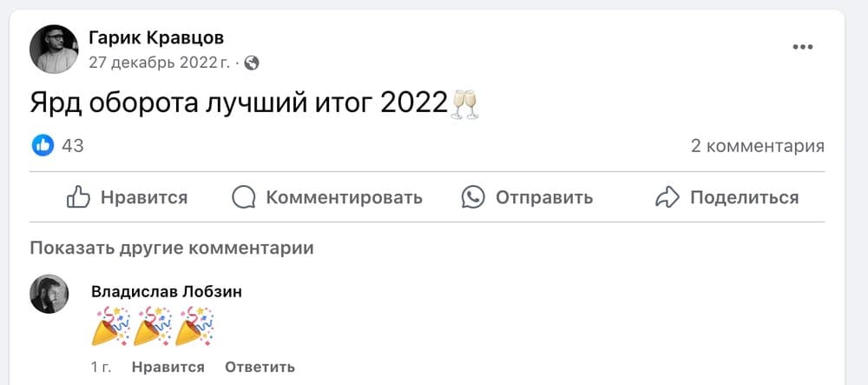
Task: Click the blue like reaction icon
Action: (43, 146)
